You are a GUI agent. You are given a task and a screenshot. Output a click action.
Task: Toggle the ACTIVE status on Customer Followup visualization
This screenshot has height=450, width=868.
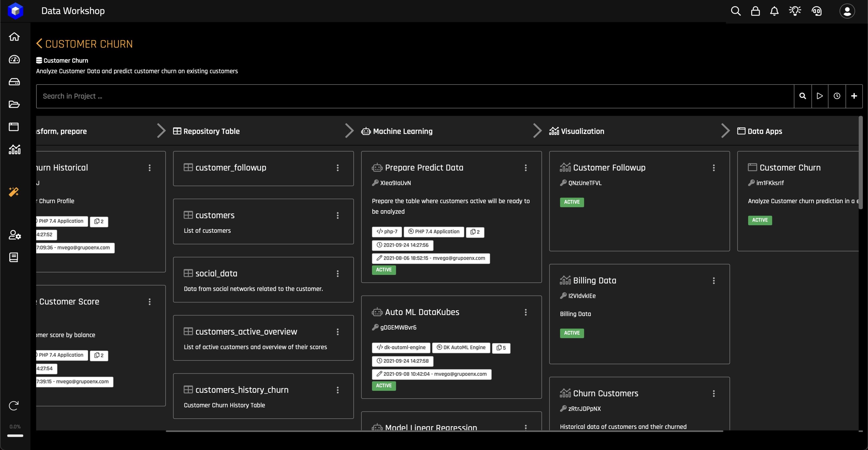pos(572,202)
